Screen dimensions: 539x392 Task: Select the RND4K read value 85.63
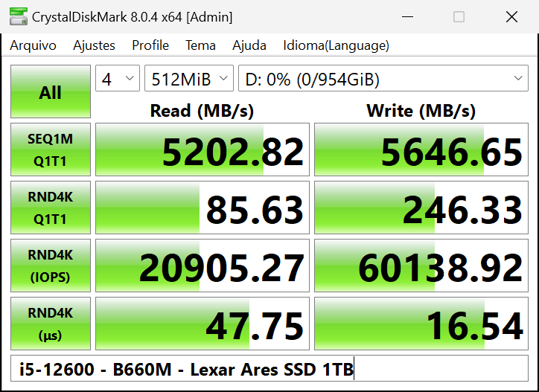point(202,208)
